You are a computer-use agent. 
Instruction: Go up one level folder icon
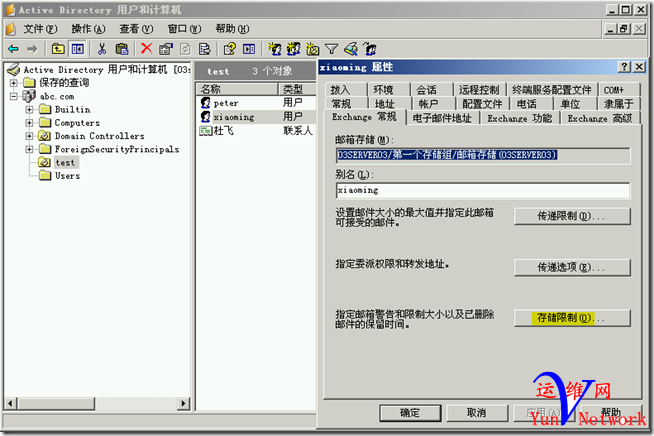point(58,49)
